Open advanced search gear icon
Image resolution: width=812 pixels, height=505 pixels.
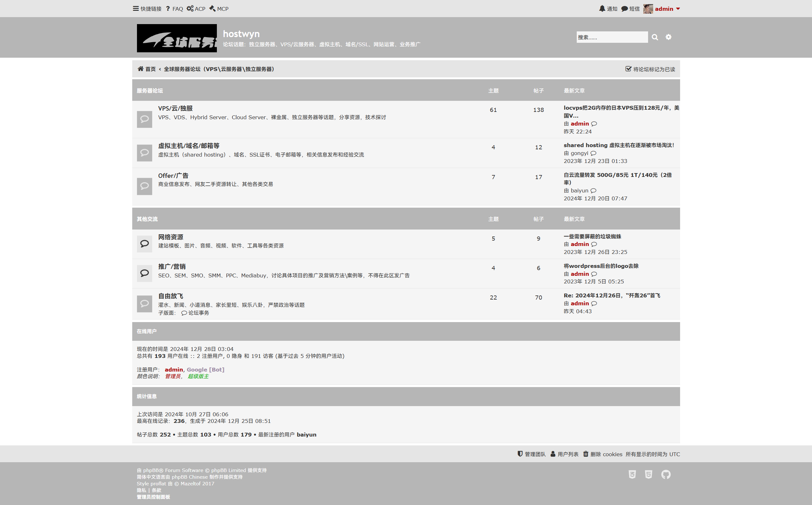(668, 37)
